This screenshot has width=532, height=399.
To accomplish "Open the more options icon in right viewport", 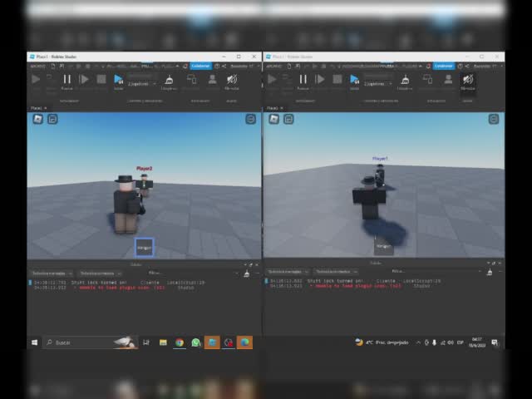I will pyautogui.click(x=494, y=119).
